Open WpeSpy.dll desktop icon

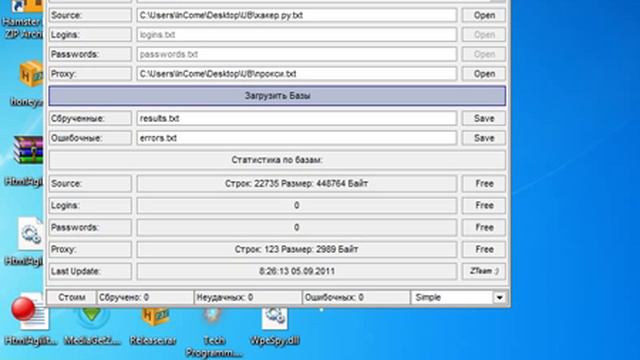275,327
